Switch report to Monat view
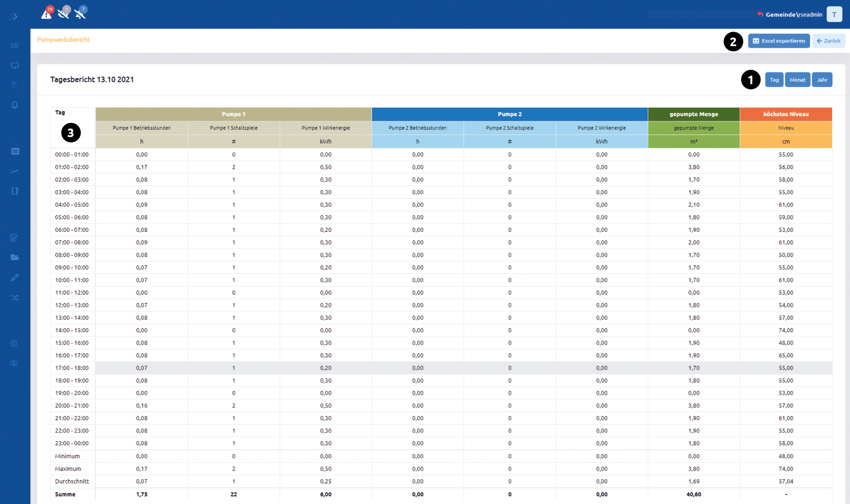The height and width of the screenshot is (504, 850). [x=797, y=80]
